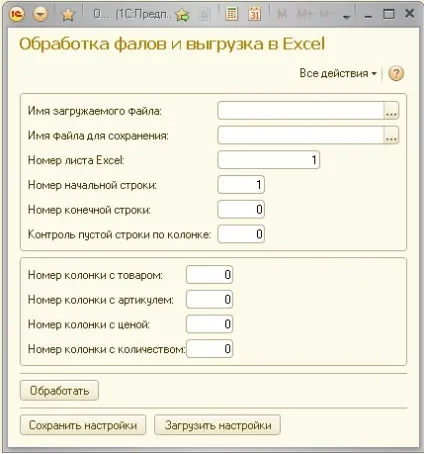Click the 'Номер колонки с товаром:' label
Image resolution: width=424 pixels, height=454 pixels.
tap(95, 275)
